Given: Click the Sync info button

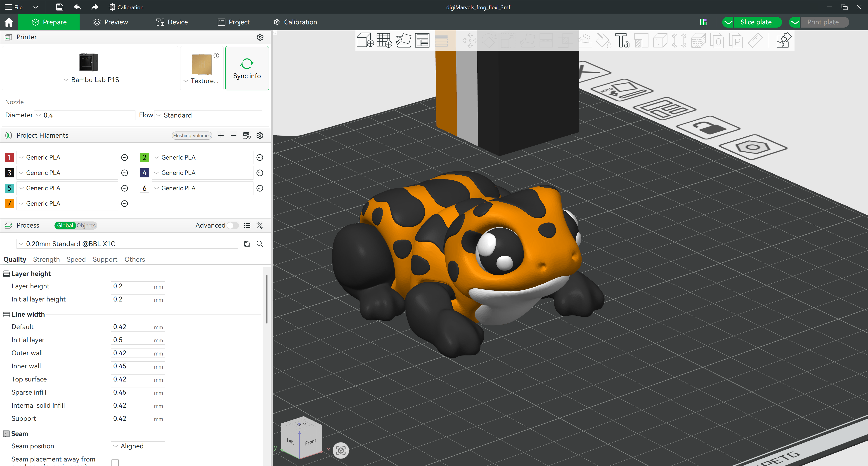Looking at the screenshot, I should tap(247, 68).
